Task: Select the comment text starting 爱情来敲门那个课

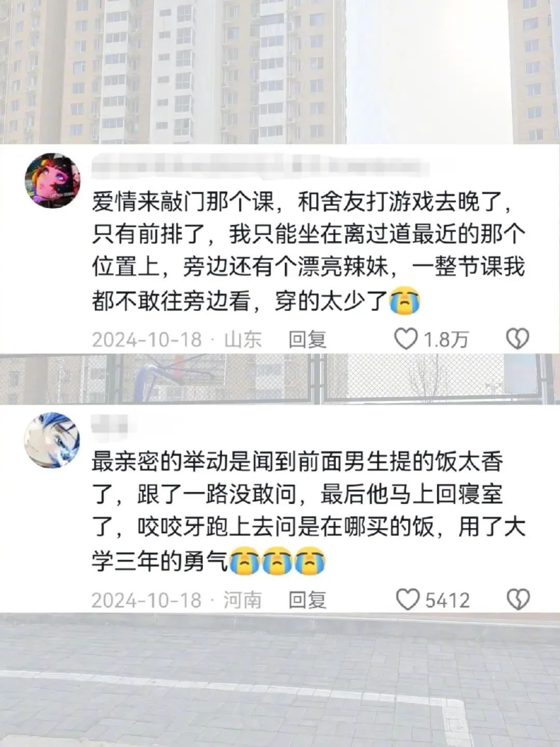Action: tap(308, 251)
